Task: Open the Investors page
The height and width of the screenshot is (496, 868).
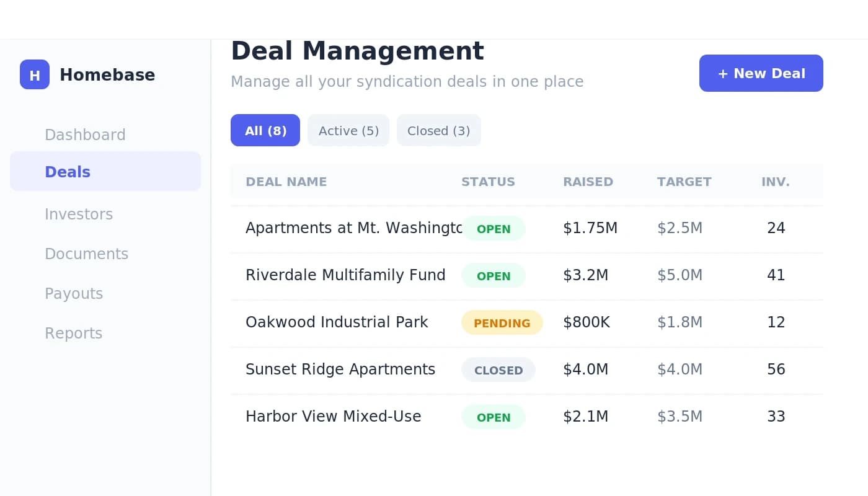Action: 79,214
